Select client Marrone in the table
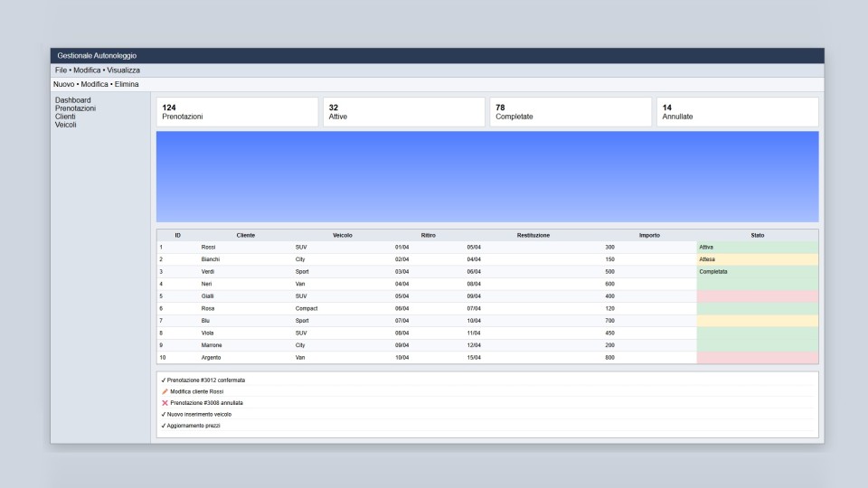 pyautogui.click(x=212, y=345)
